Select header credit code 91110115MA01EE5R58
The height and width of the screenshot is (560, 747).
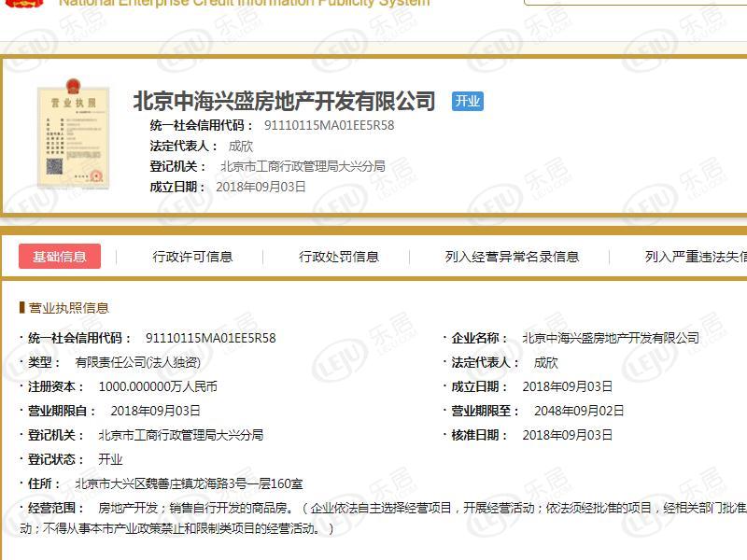pyautogui.click(x=330, y=125)
